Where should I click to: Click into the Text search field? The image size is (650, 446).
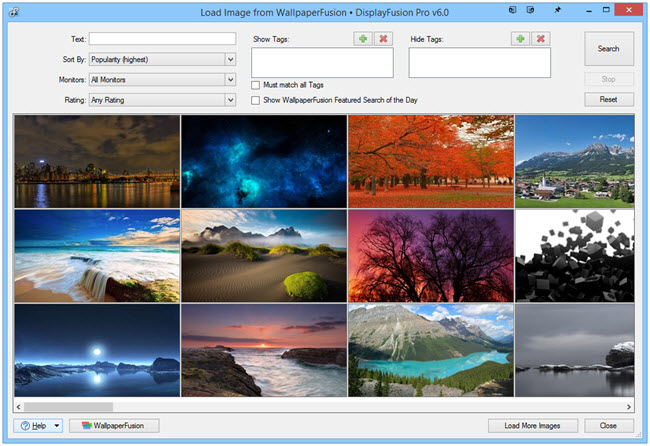tap(162, 39)
